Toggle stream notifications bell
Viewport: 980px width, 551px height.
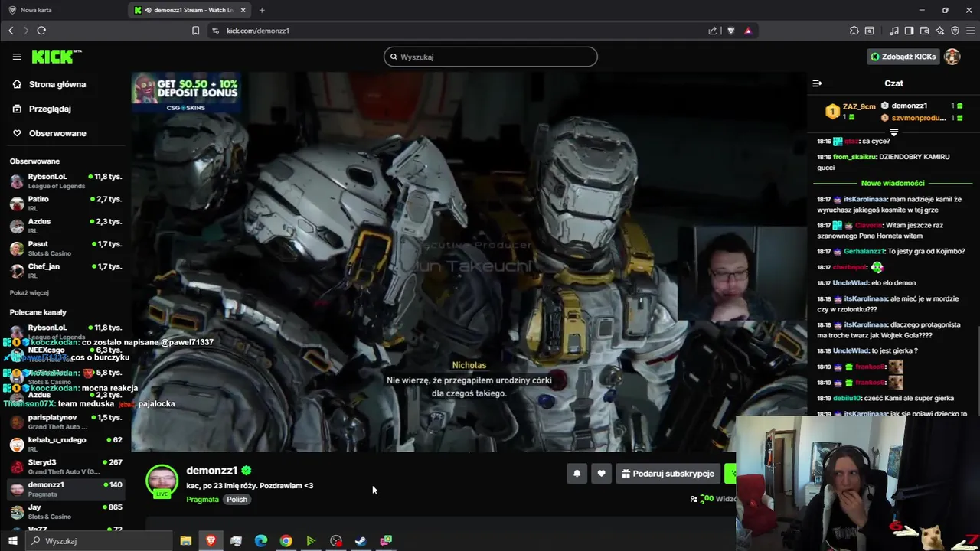point(577,474)
